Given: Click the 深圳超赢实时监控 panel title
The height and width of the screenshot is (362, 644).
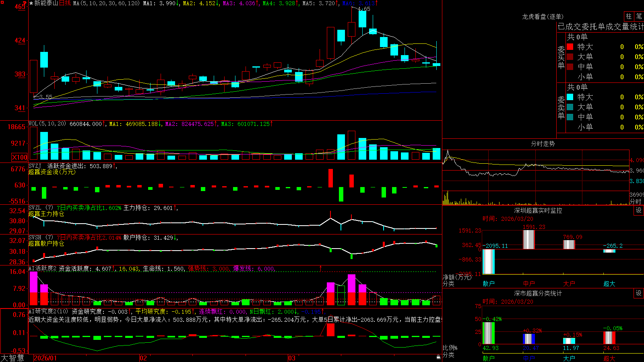Looking at the screenshot, I should (x=538, y=210).
